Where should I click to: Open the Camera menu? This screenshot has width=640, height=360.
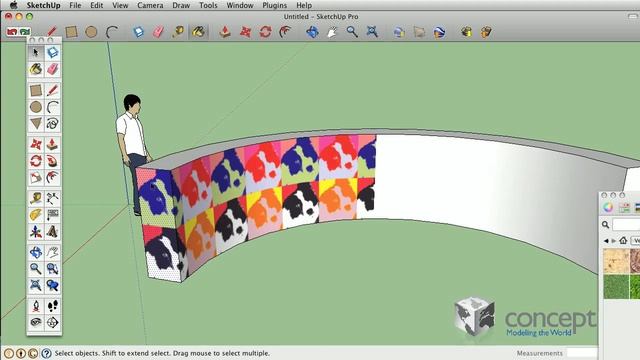(150, 5)
